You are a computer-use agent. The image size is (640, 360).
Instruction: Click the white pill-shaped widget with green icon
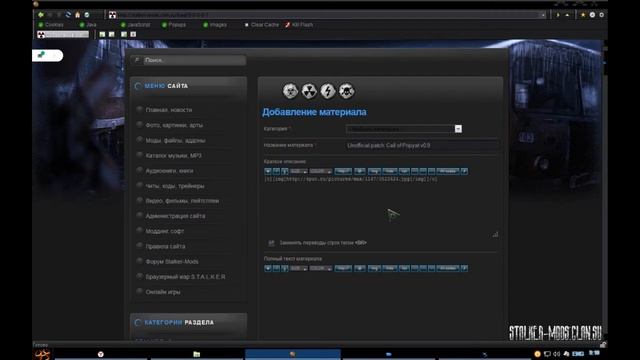(47, 56)
